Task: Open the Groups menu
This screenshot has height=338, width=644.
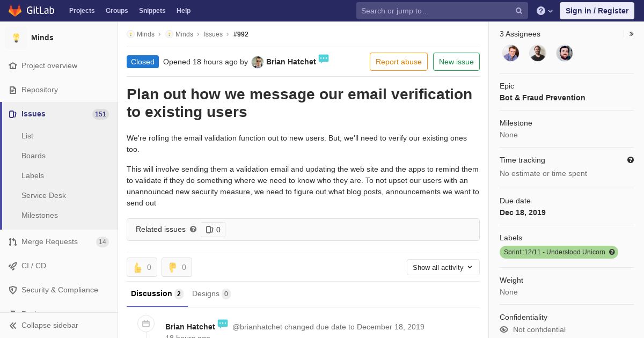Action: (x=117, y=11)
